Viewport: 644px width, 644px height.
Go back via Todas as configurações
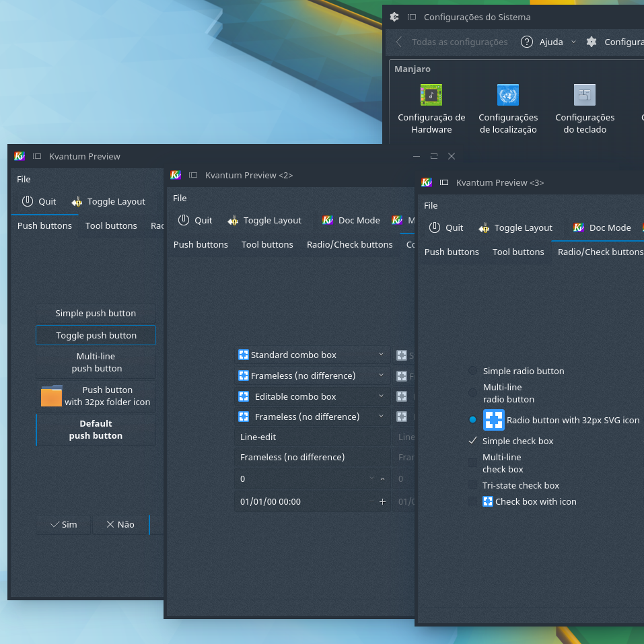point(452,42)
